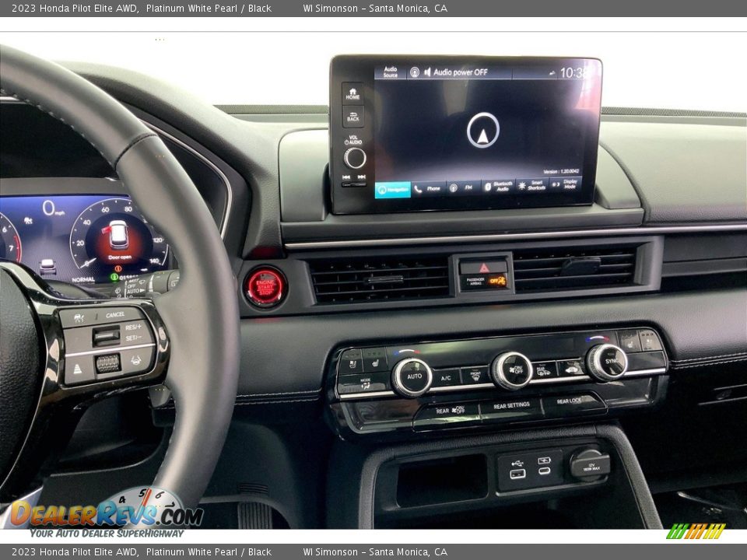Tap the climate MODE airflow button
The height and width of the screenshot is (560, 747).
[364, 383]
